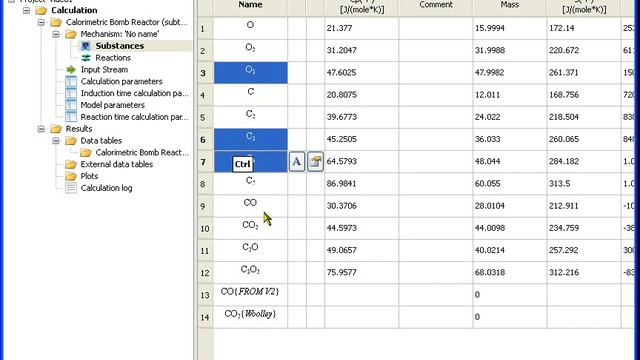
Task: Click the entropy value 312.216 cell
Action: coord(584,273)
